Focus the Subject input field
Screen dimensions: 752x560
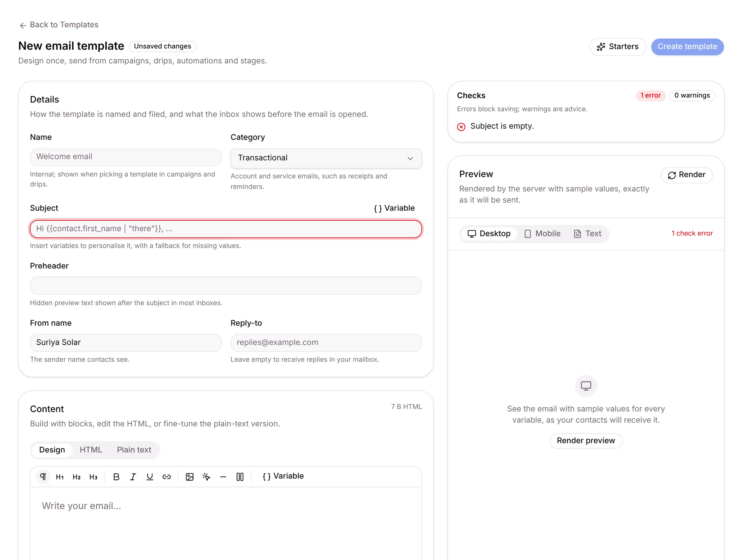pos(226,229)
